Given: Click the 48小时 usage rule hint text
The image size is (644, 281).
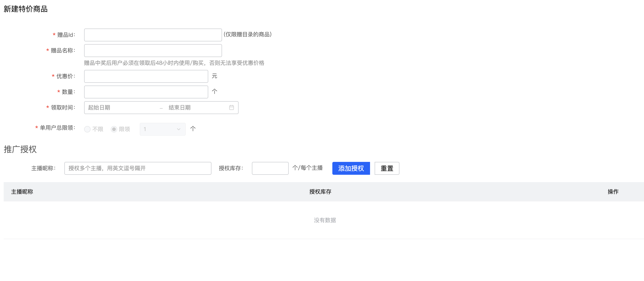Looking at the screenshot, I should tap(174, 63).
